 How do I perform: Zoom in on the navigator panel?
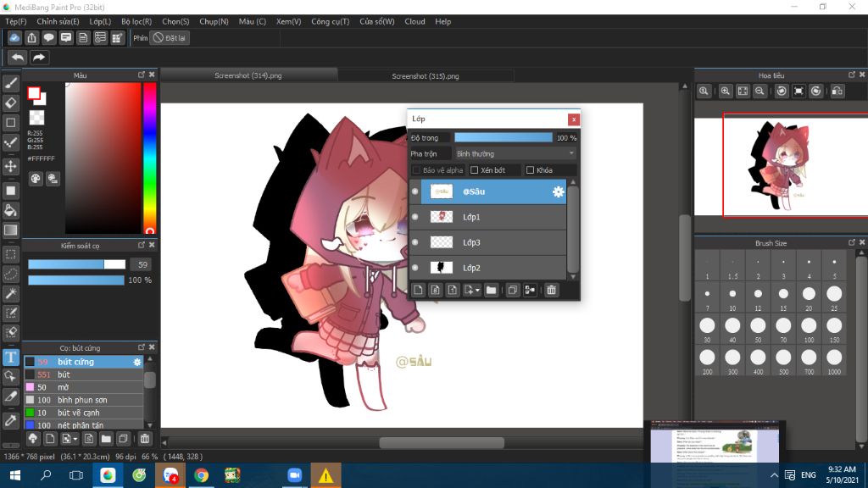coord(726,91)
